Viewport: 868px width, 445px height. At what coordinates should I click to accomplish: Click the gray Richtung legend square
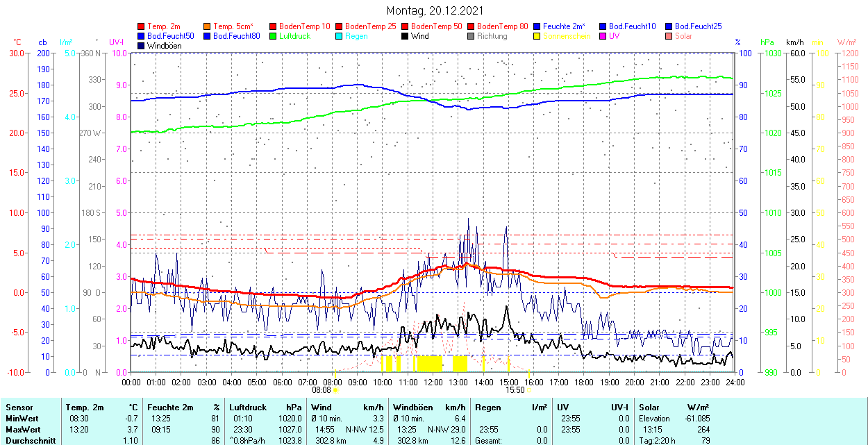tap(471, 36)
